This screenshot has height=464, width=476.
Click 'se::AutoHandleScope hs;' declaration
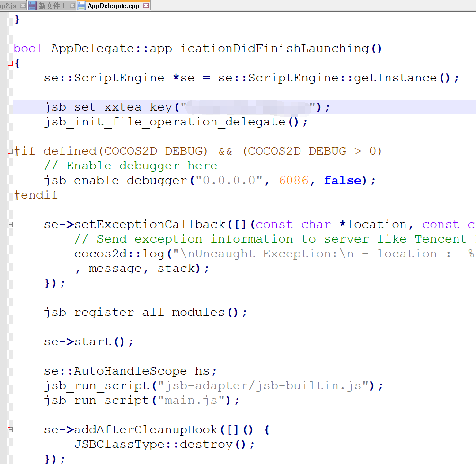point(130,371)
